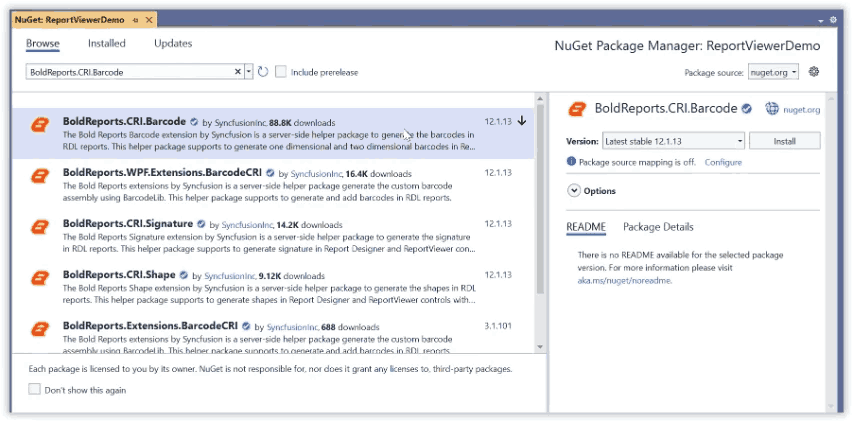Refresh the package search results
Screen dimensions: 853x422
pos(263,72)
